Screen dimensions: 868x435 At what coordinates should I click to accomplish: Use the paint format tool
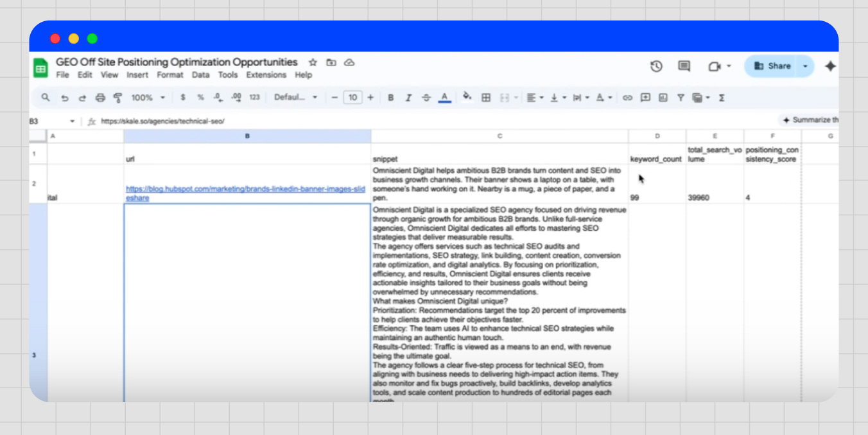click(x=118, y=98)
